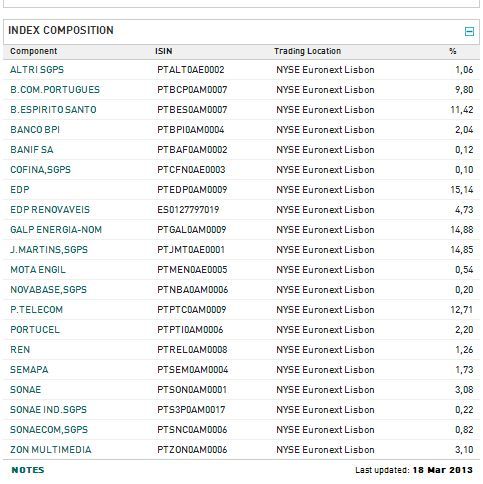Screen dimensions: 483x484
Task: Click the Component column header
Action: pos(34,51)
